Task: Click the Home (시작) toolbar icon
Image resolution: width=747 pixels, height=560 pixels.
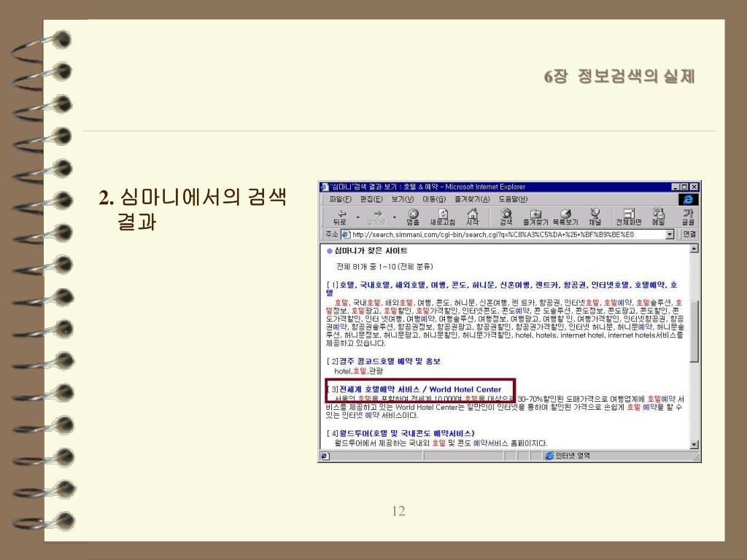Action: tap(472, 217)
